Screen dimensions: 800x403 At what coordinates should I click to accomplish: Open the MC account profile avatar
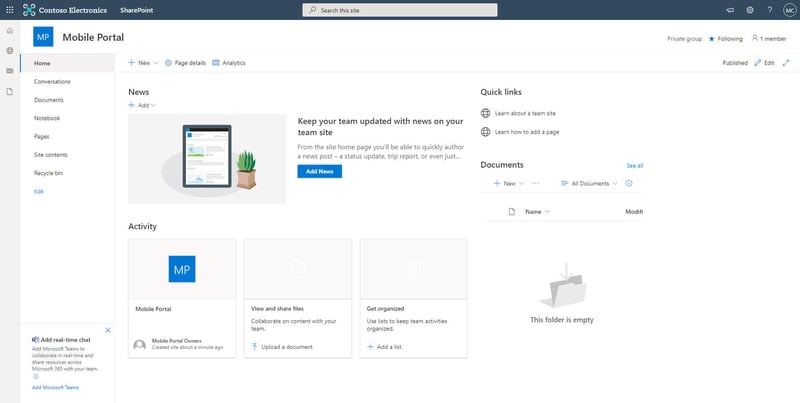[x=789, y=10]
